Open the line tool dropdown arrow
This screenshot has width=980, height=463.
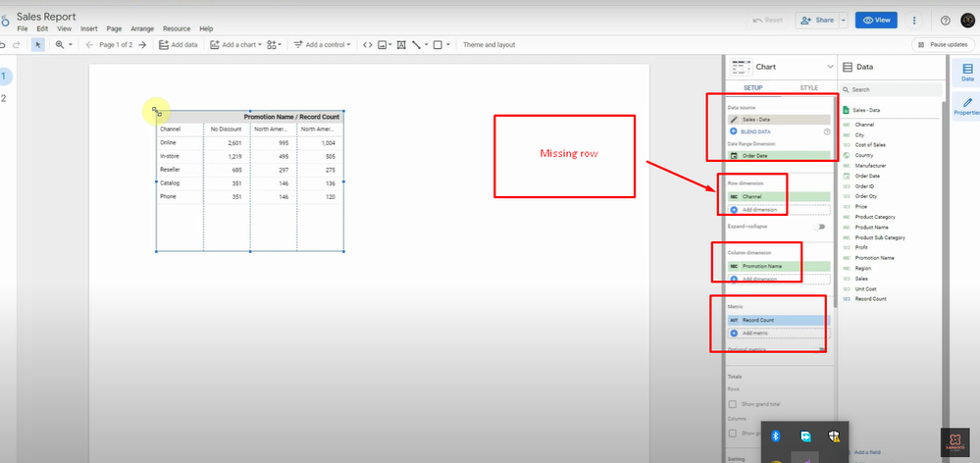(427, 45)
